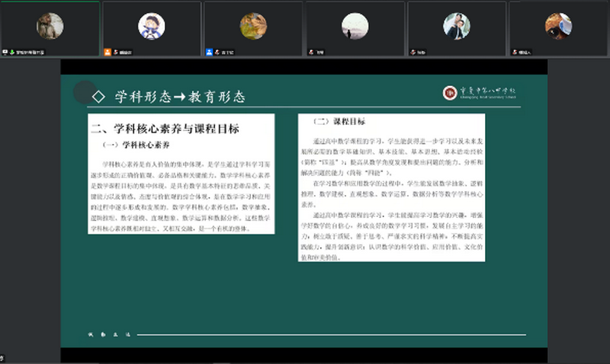Click the microphone status icon under fifth participant
This screenshot has height=364, width=610.
tap(413, 52)
